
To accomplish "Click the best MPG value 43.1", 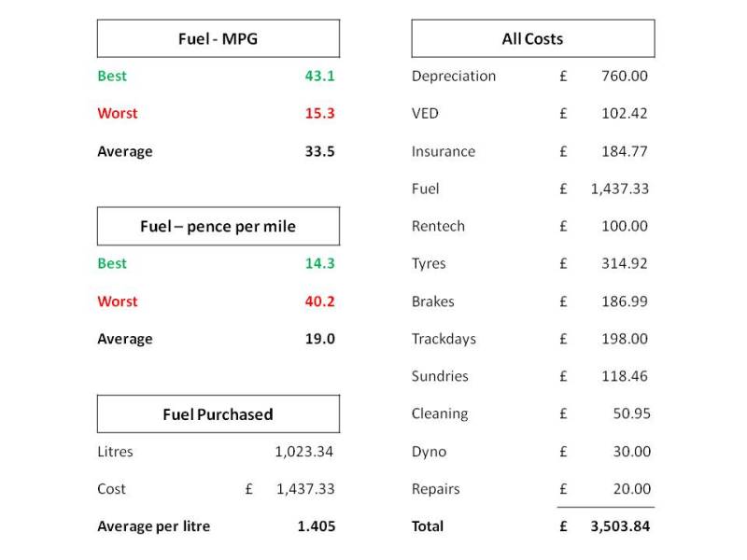I will point(319,76).
